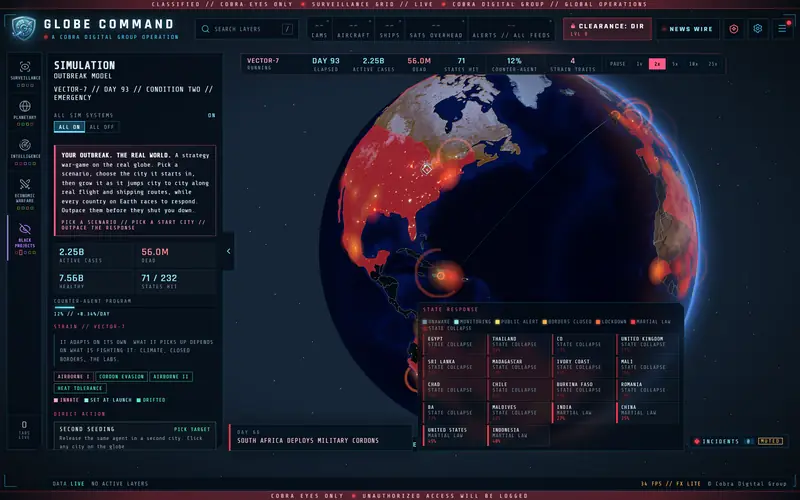Click the Unaware legend swatch

[x=424, y=322]
